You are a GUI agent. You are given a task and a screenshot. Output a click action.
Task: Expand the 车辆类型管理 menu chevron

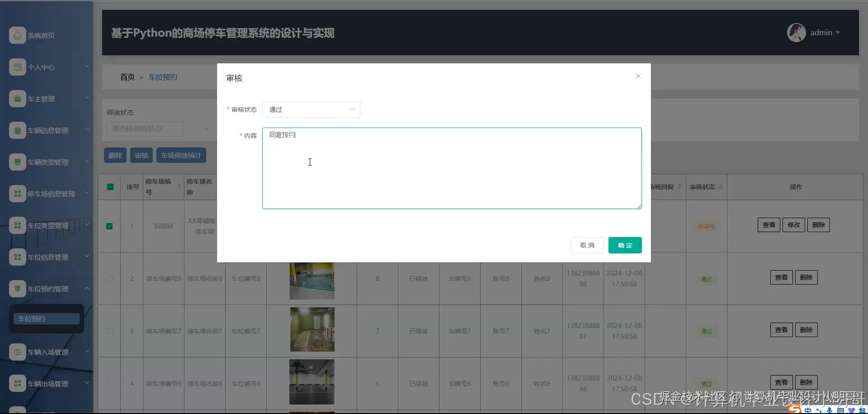point(87,161)
